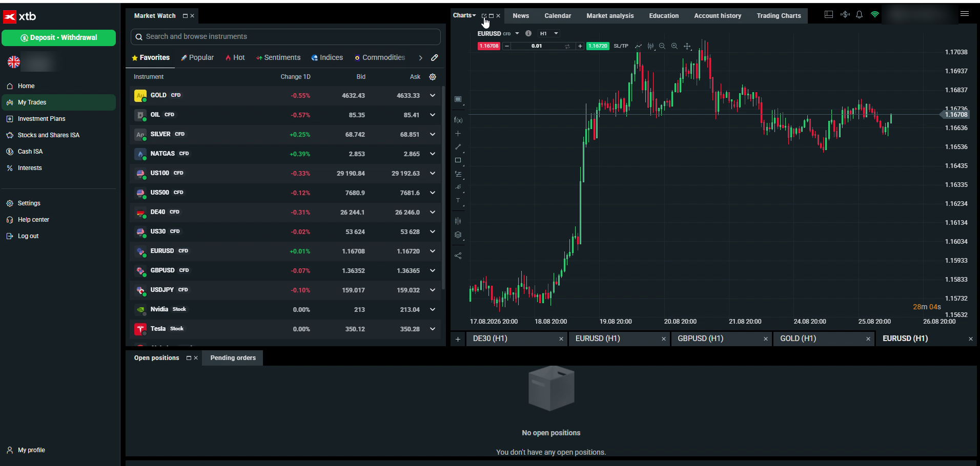
Task: Open the EURUSD instrument info icon
Action: point(528,33)
